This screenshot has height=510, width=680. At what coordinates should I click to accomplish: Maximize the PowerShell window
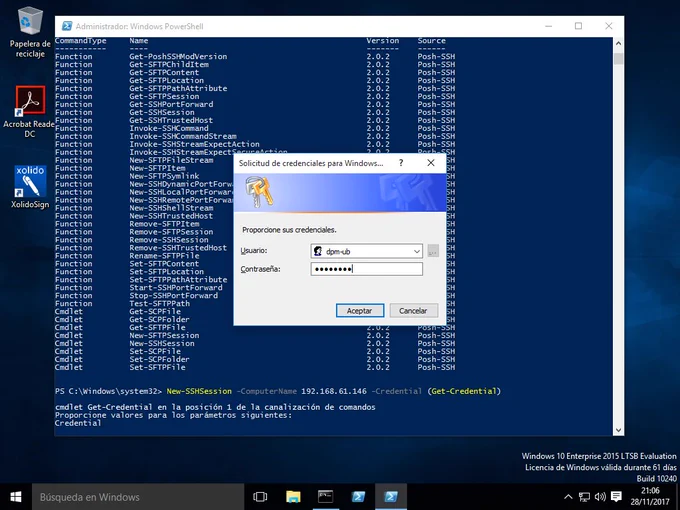click(x=579, y=26)
